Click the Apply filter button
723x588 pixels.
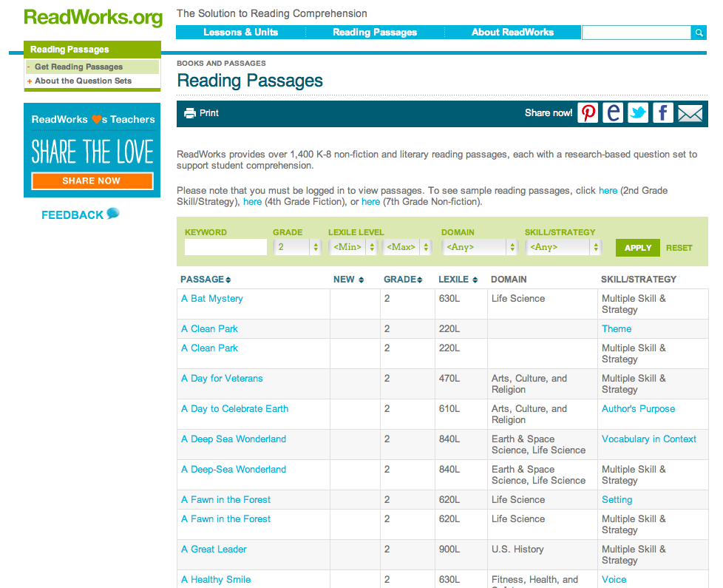pos(638,248)
